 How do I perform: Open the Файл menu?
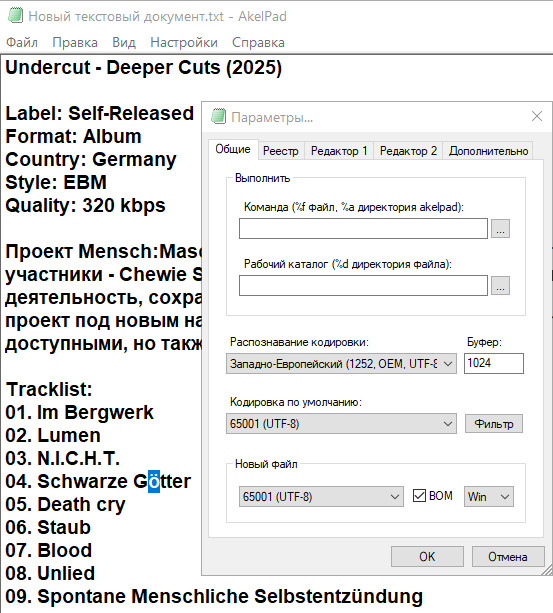point(22,42)
